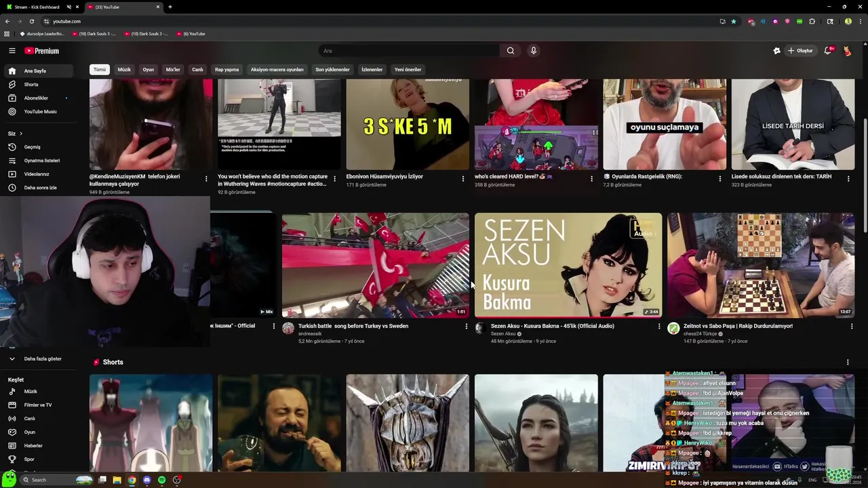Screen dimensions: 868x488
Task: Open the account avatar menu
Action: pyautogui.click(x=847, y=51)
